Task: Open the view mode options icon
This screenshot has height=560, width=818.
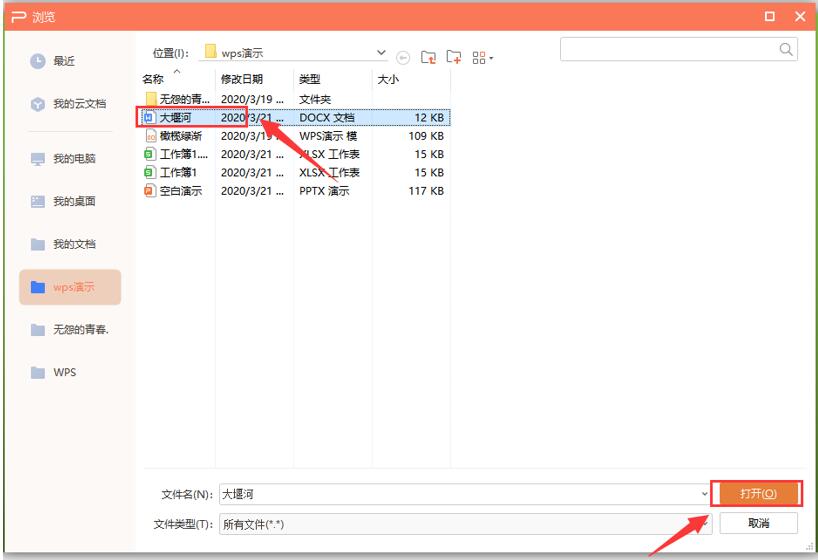Action: click(x=483, y=57)
